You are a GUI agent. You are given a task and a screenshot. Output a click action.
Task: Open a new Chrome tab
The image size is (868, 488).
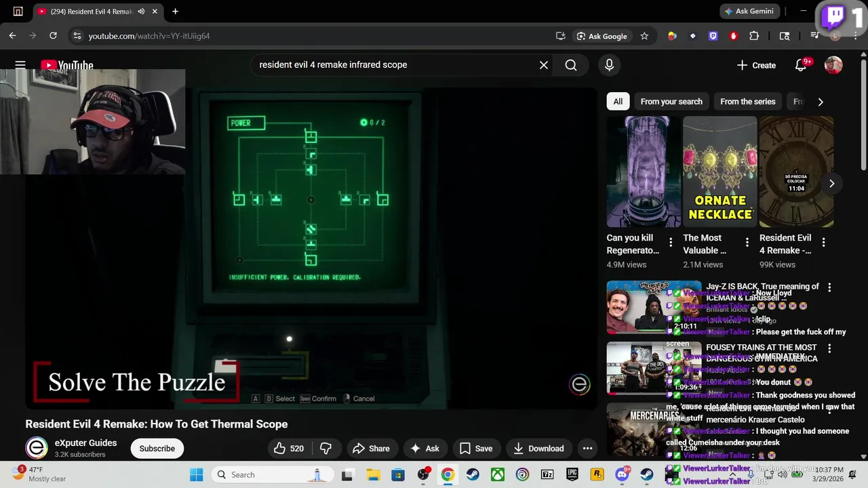pos(175,12)
